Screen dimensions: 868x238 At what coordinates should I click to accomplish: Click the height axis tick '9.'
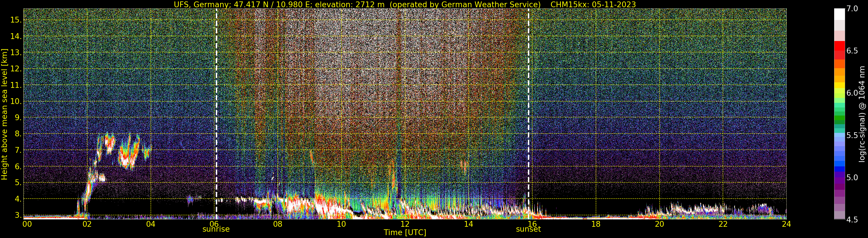pyautogui.click(x=18, y=118)
